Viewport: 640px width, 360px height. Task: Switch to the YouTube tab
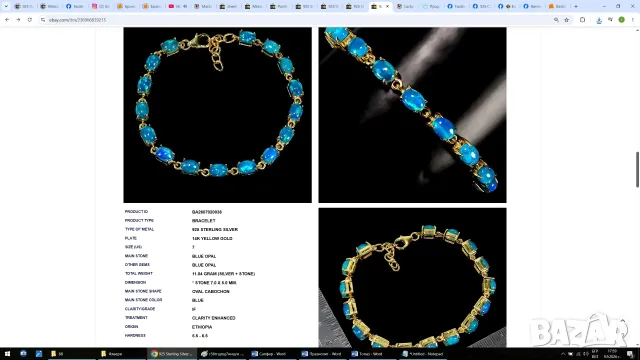[x=177, y=6]
